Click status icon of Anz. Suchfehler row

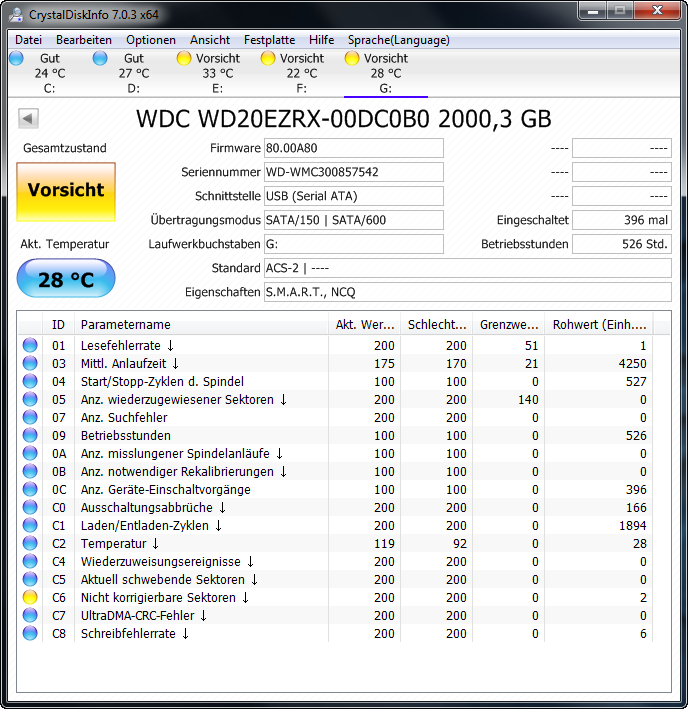tap(30, 417)
